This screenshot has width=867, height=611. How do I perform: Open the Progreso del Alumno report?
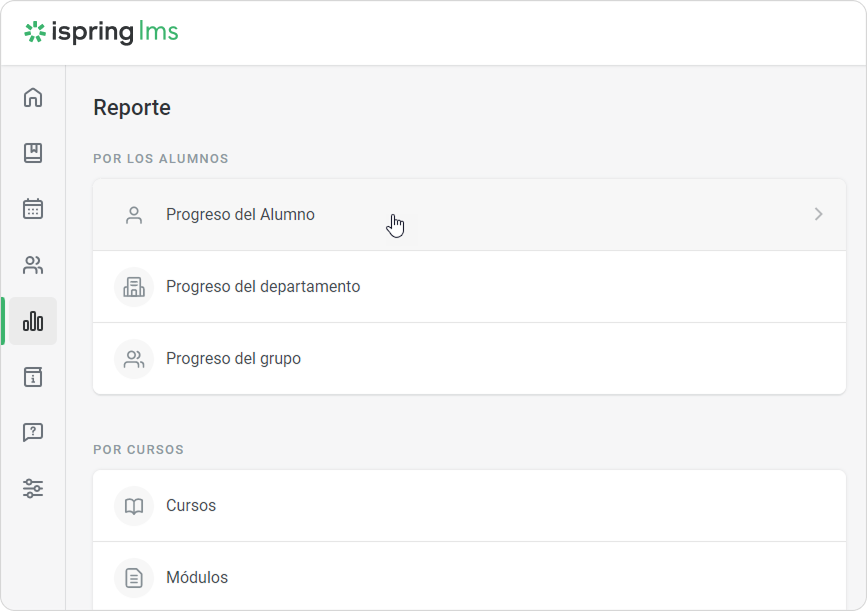(469, 215)
